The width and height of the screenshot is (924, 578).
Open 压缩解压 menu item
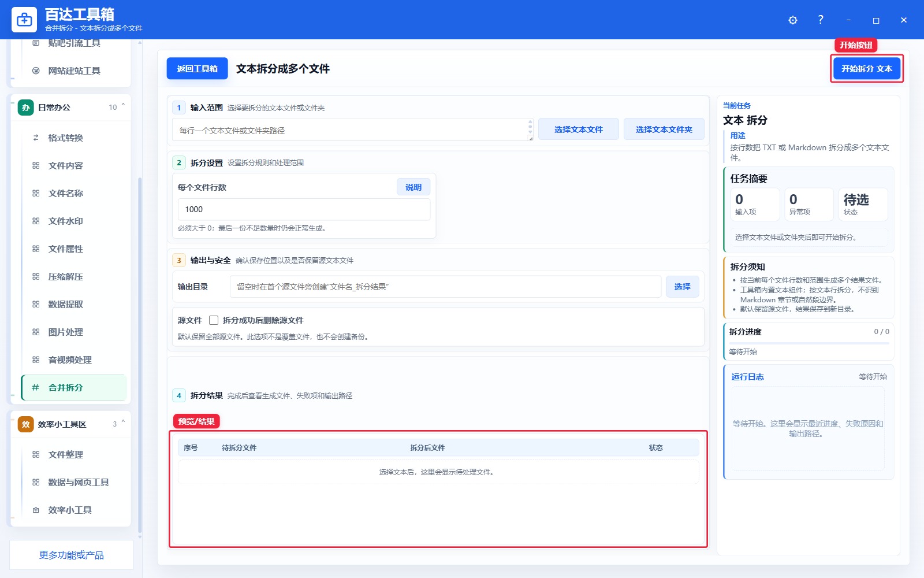74,276
